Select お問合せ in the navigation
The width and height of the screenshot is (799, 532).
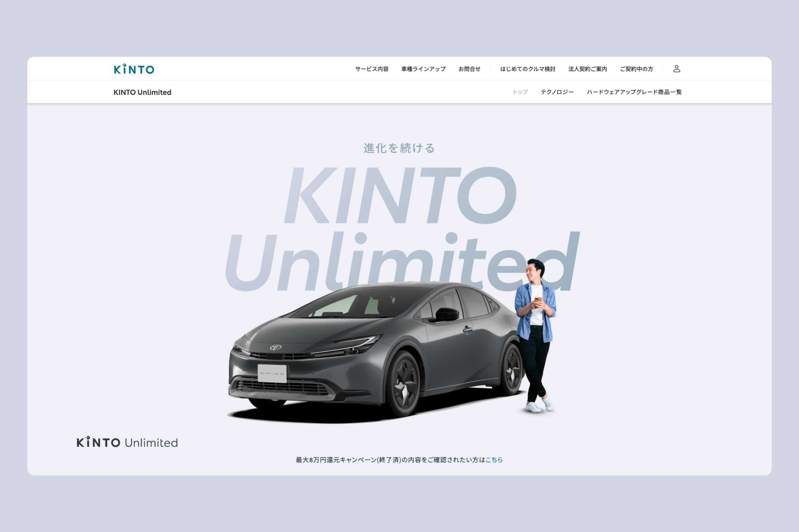469,69
